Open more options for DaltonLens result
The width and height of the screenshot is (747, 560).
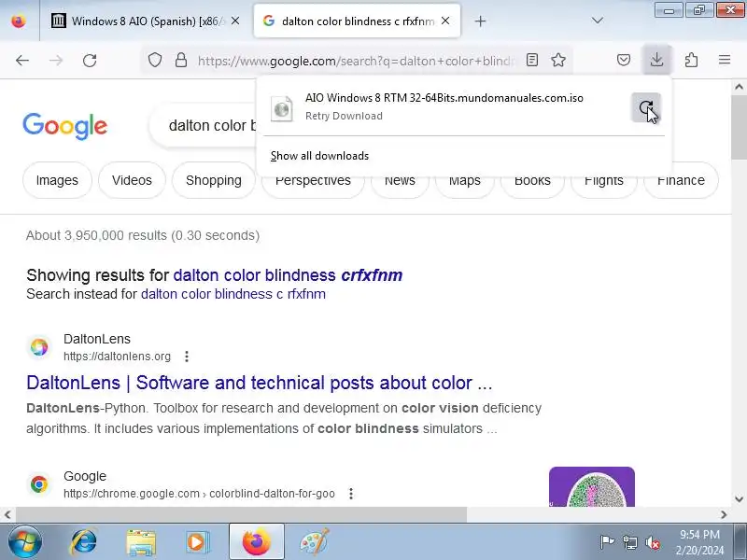(x=187, y=357)
